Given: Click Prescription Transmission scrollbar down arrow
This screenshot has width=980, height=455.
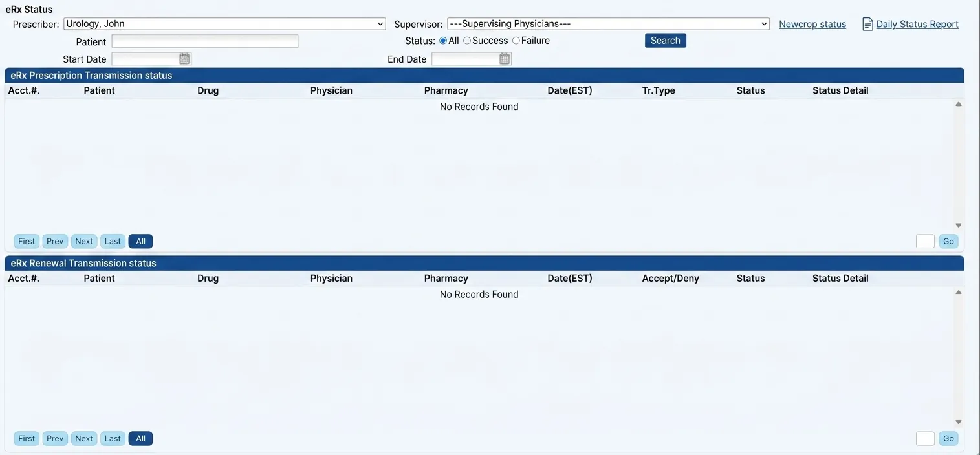Looking at the screenshot, I should pyautogui.click(x=959, y=226).
